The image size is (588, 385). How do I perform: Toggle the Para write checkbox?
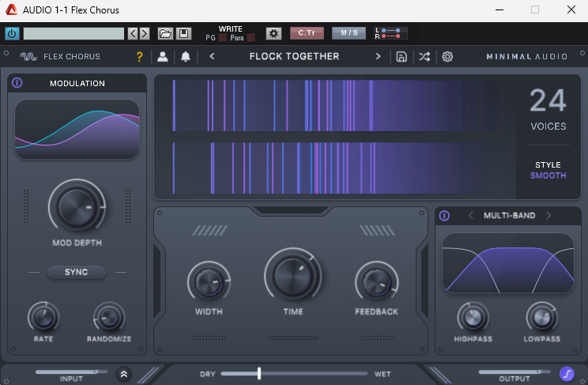[251, 37]
